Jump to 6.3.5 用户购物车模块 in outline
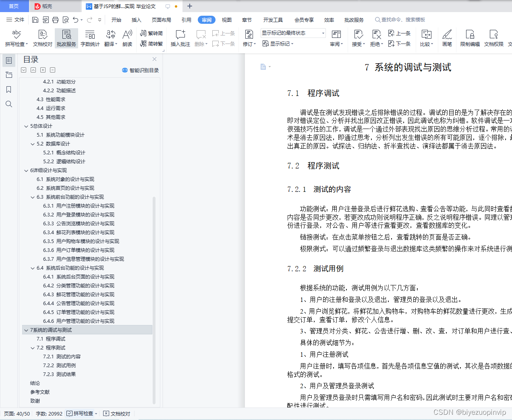This screenshot has width=512, height=420. pyautogui.click(x=81, y=241)
